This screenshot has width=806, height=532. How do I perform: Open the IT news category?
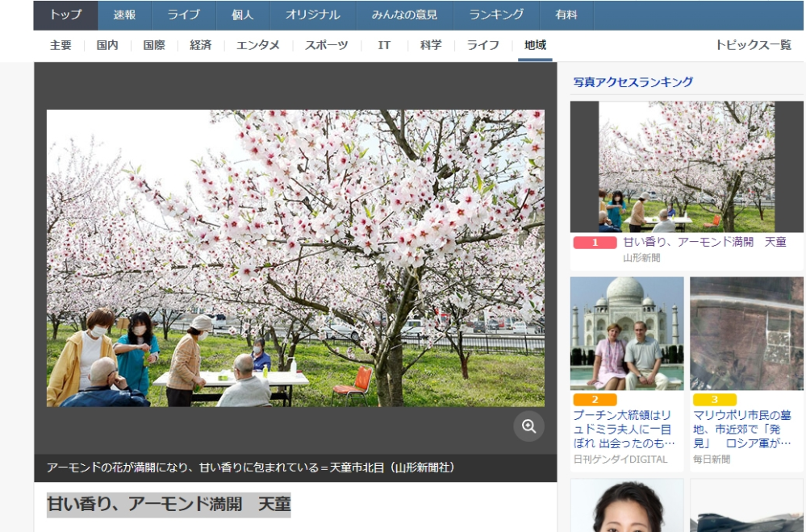382,45
